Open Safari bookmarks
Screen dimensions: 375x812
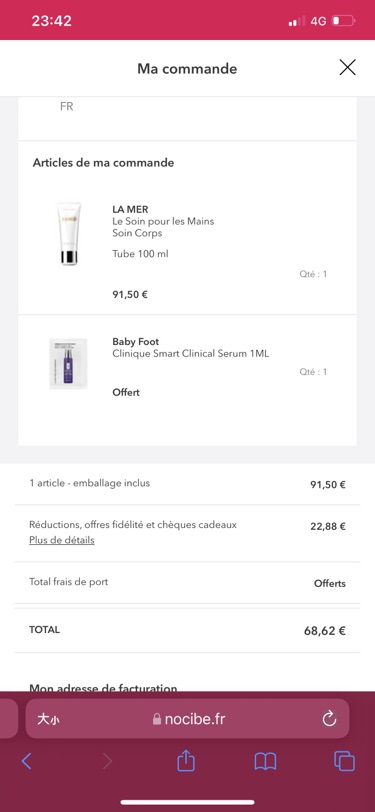[x=265, y=761]
